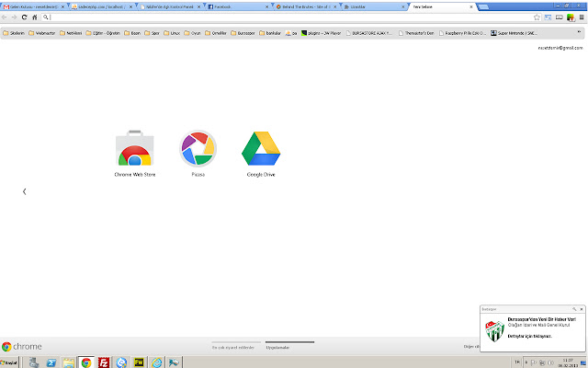Click the browser back arrow

pyautogui.click(x=5, y=17)
